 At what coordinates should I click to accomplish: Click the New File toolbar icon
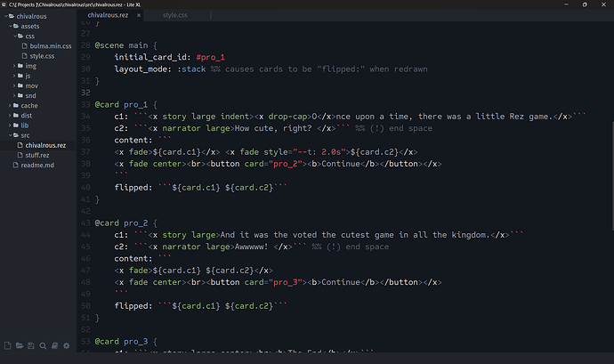[7, 345]
